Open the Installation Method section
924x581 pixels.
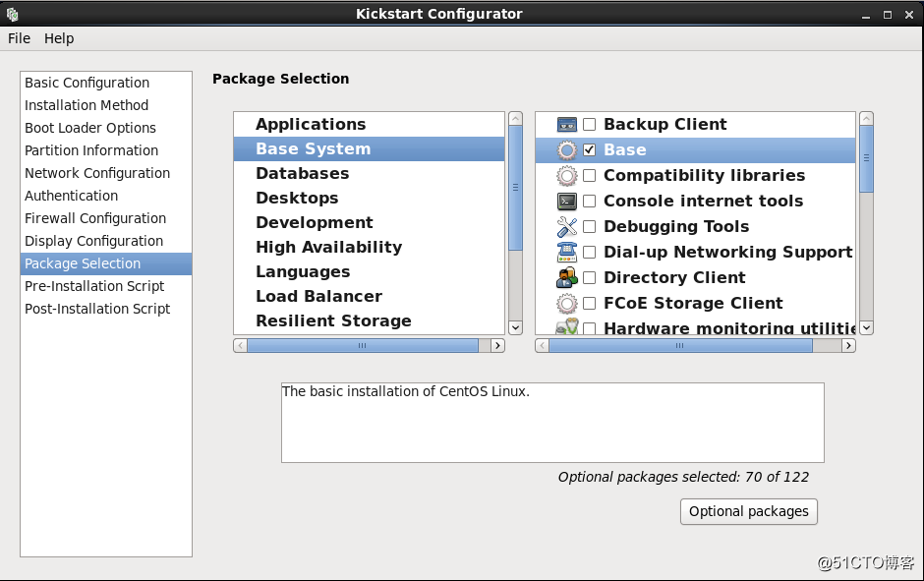[106, 105]
